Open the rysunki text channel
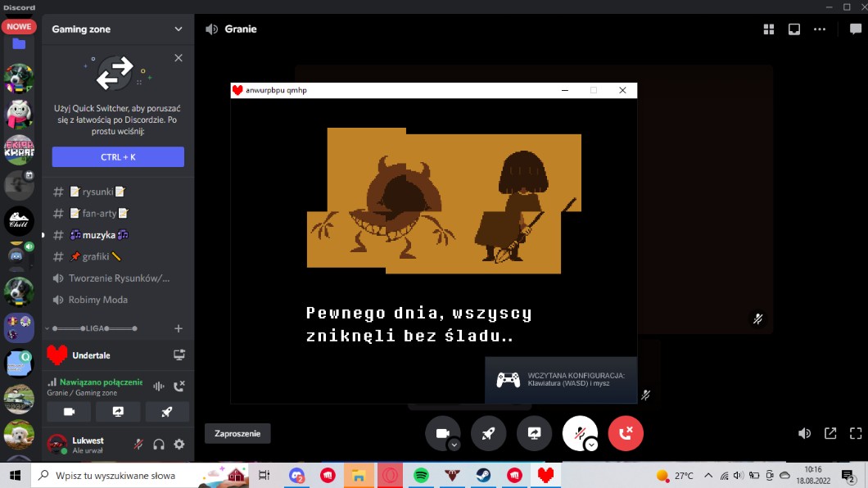 coord(97,192)
